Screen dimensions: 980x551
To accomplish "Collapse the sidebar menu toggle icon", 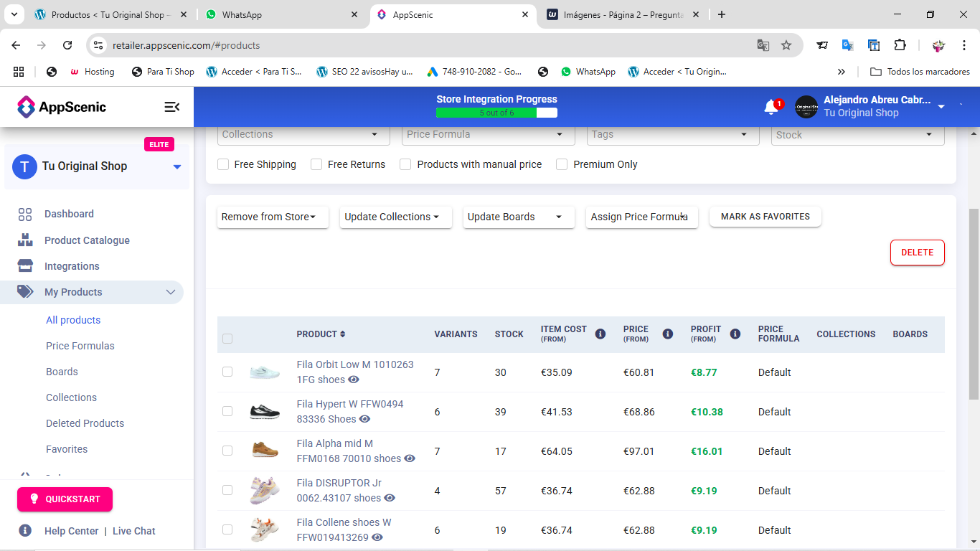I will tap(171, 107).
